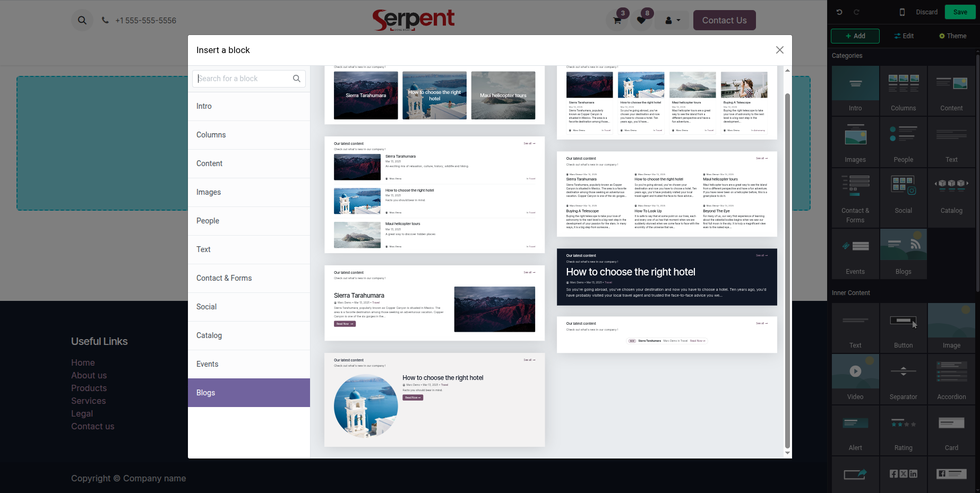This screenshot has height=493, width=980.
Task: Click the website search magnifier icon
Action: (82, 20)
